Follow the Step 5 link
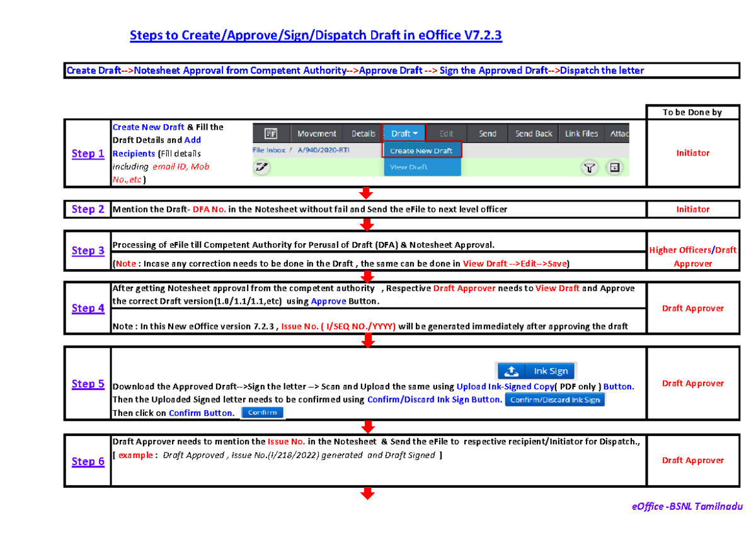The image size is (756, 535). 88,383
